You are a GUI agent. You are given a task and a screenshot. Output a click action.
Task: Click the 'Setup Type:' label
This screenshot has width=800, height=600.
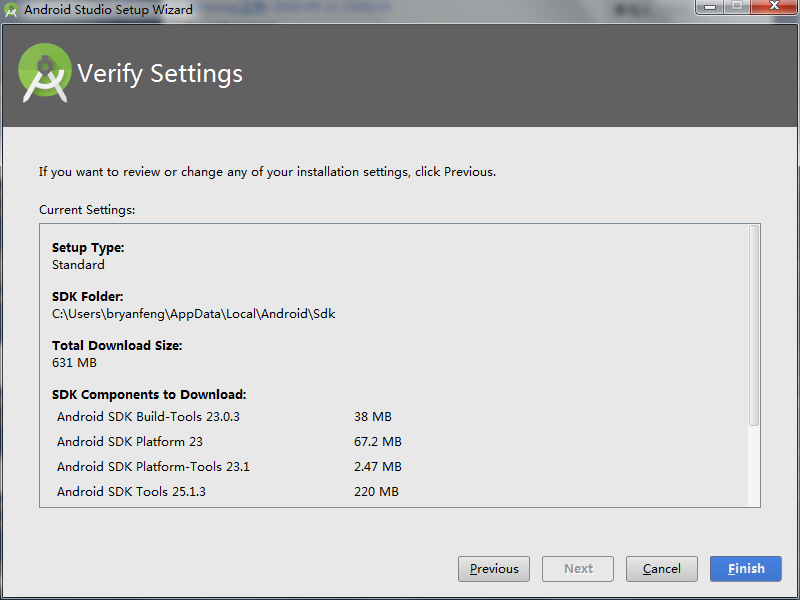click(88, 247)
